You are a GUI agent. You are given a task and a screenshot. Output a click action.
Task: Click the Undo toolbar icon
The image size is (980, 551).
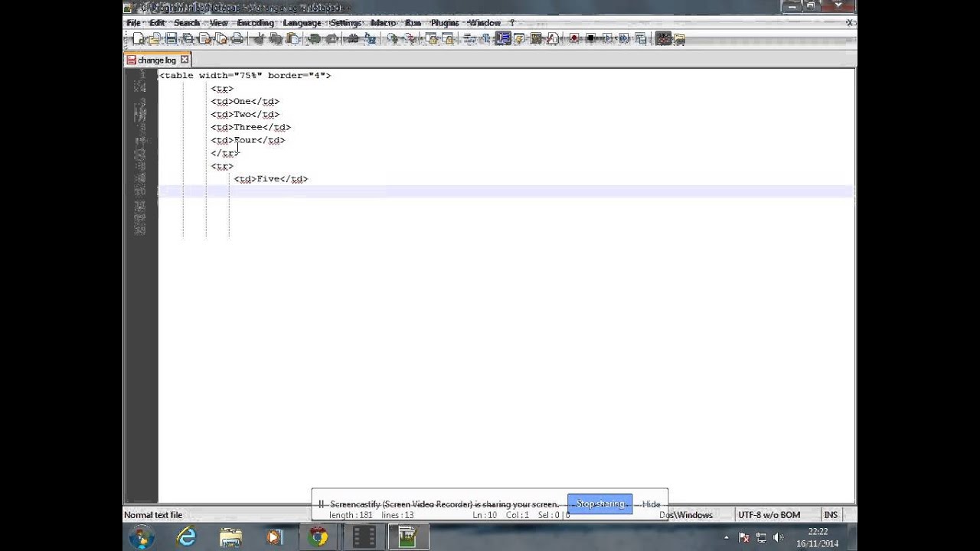314,38
